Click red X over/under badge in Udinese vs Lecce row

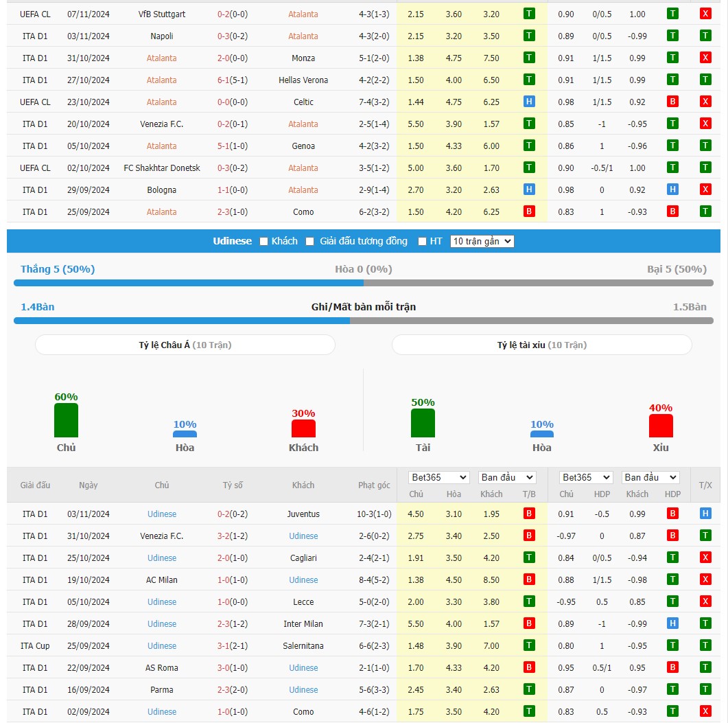705,601
